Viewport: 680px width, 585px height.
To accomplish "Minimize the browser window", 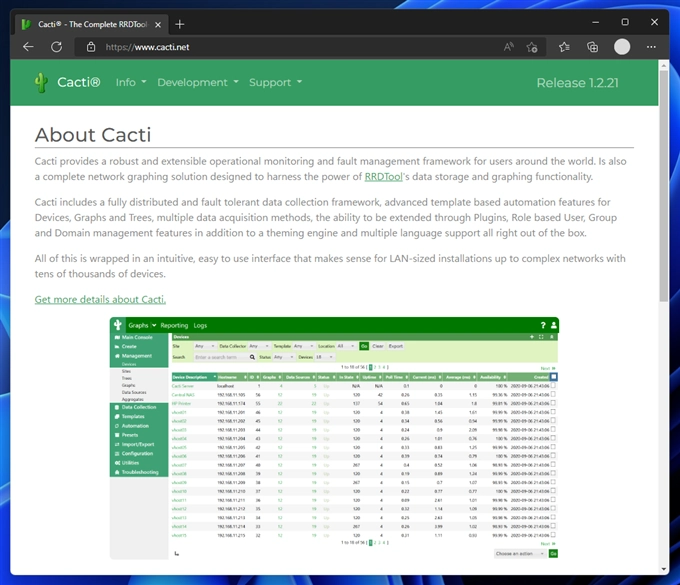I will pos(595,22).
